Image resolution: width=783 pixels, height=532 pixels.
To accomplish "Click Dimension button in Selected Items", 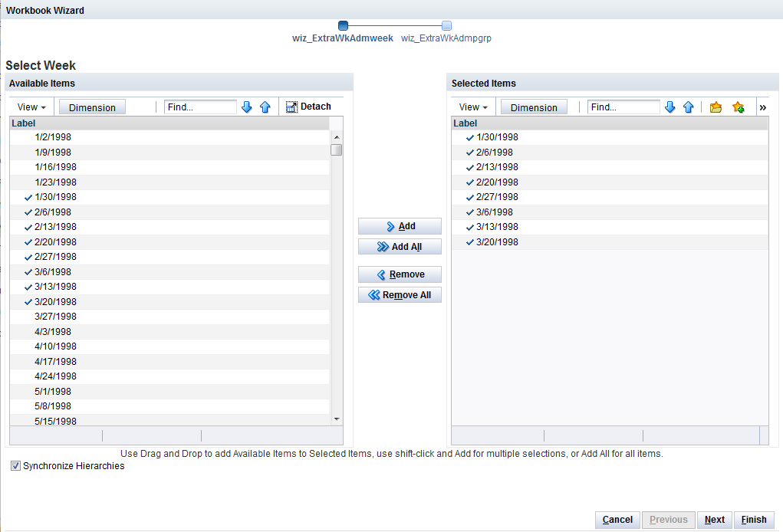I will [x=534, y=107].
